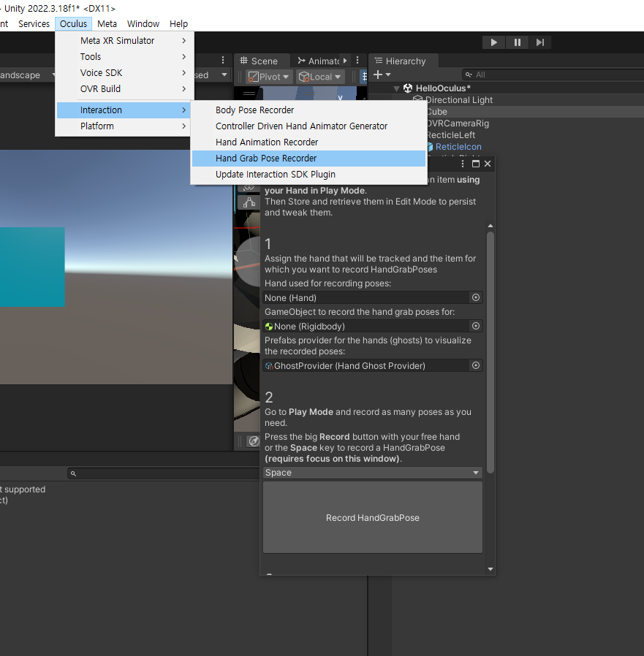Click the tab scroll right arrow by Animator
This screenshot has height=656, width=644.
click(345, 61)
